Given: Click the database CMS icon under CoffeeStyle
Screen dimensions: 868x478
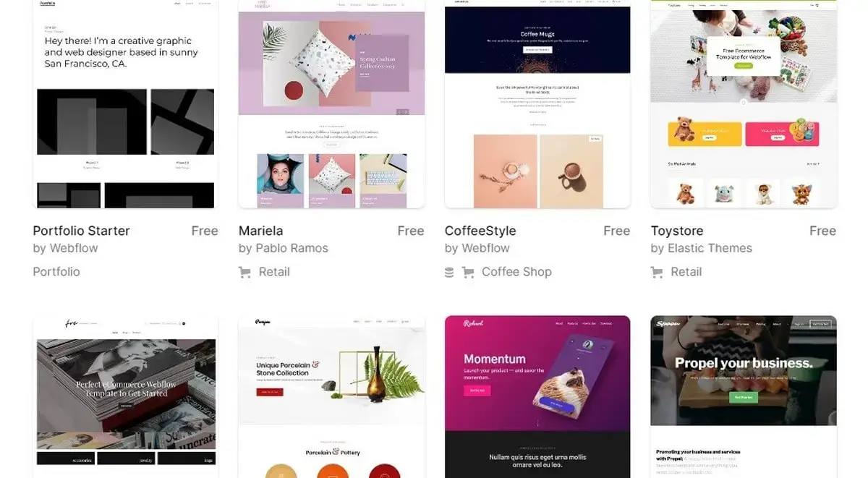Looking at the screenshot, I should click(x=449, y=272).
